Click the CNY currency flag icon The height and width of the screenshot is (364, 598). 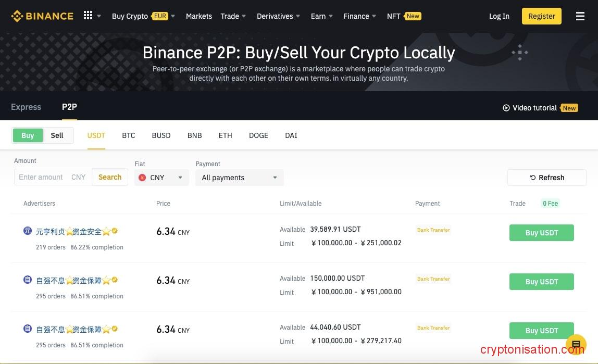[x=142, y=178]
